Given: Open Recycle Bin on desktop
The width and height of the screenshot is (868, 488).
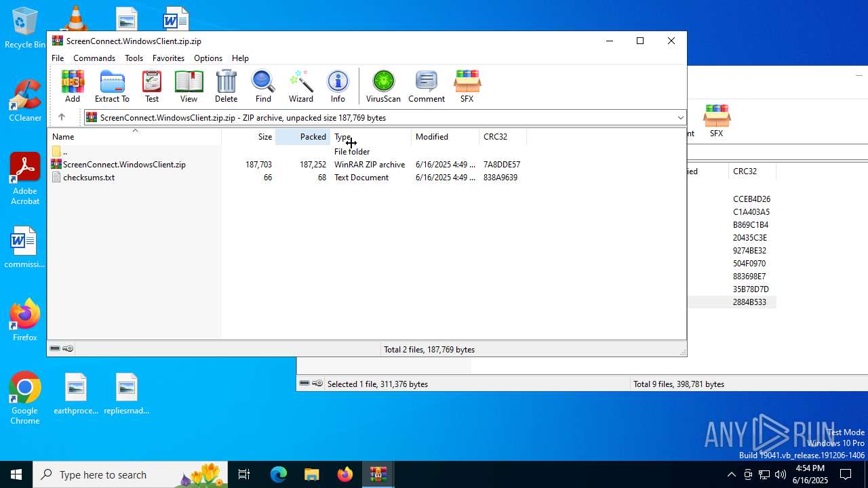Looking at the screenshot, I should [x=25, y=28].
